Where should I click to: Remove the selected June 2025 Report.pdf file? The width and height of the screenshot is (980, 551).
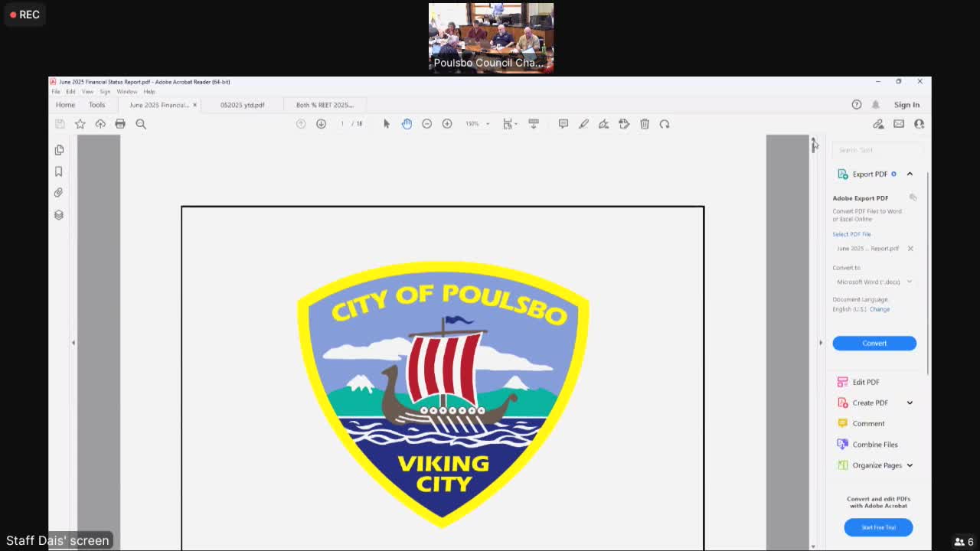coord(910,249)
